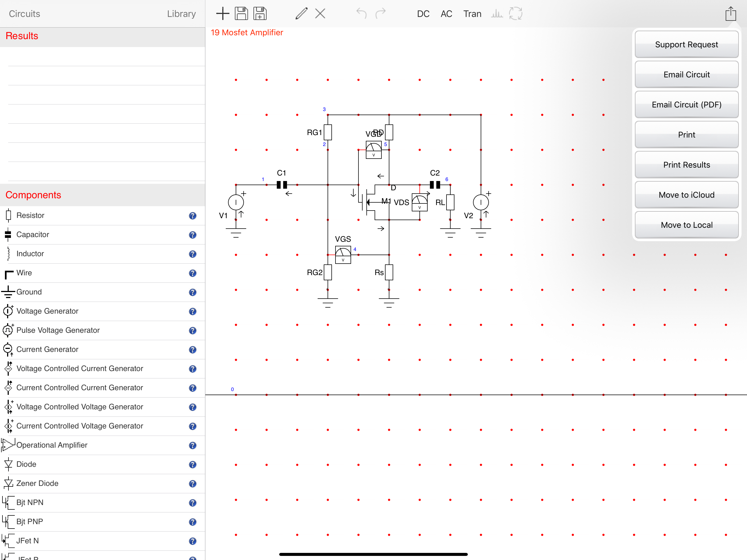Click Print Results button
Viewport: 747px width, 560px height.
pyautogui.click(x=687, y=165)
